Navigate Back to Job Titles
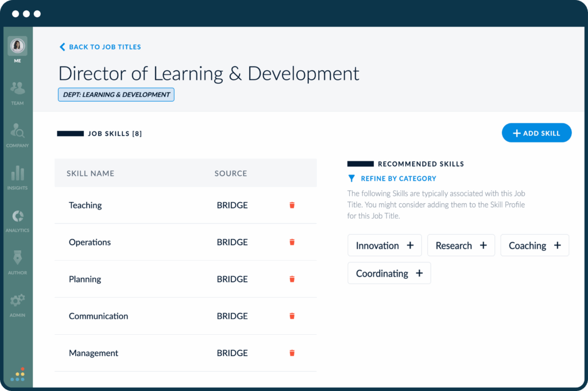The width and height of the screenshot is (588, 391). coord(100,47)
